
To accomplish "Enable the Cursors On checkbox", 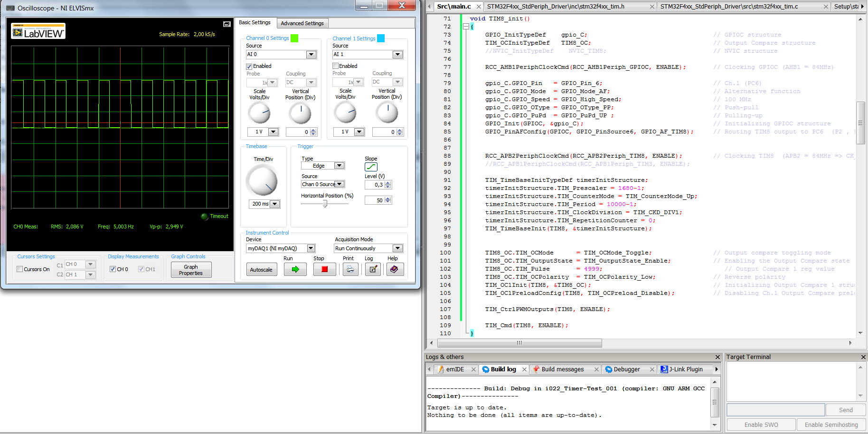I will pos(19,269).
